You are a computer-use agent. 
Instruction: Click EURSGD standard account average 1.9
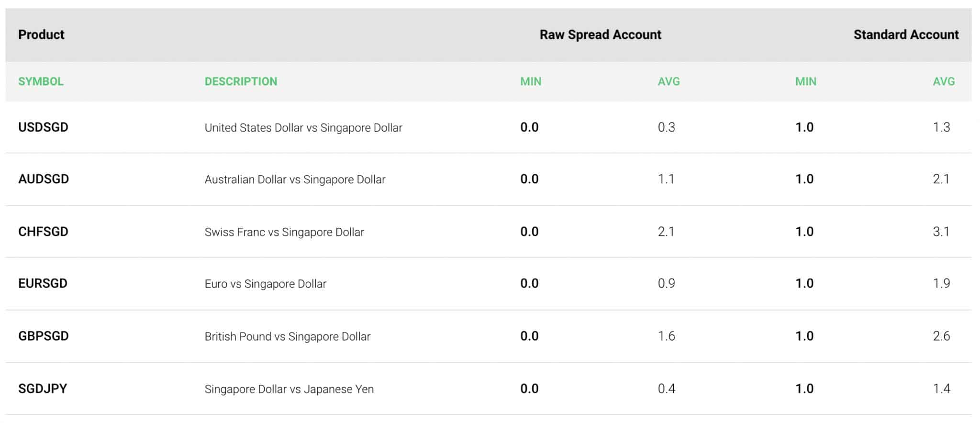(x=942, y=283)
